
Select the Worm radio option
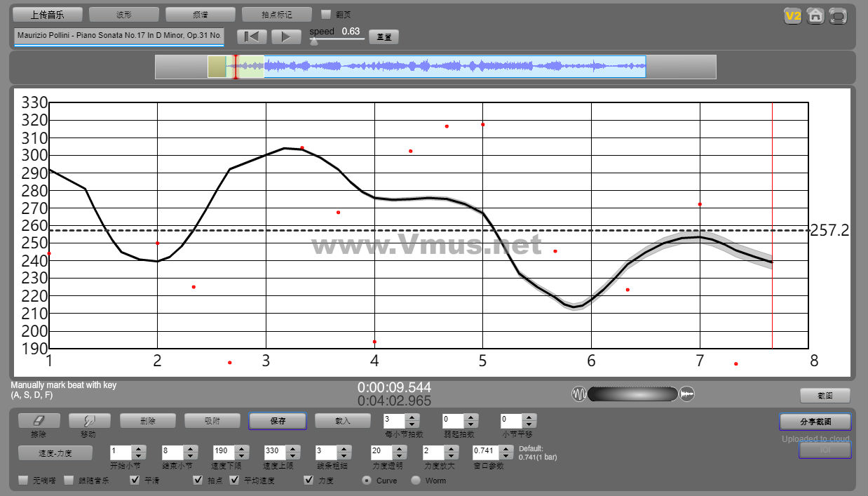tap(416, 481)
